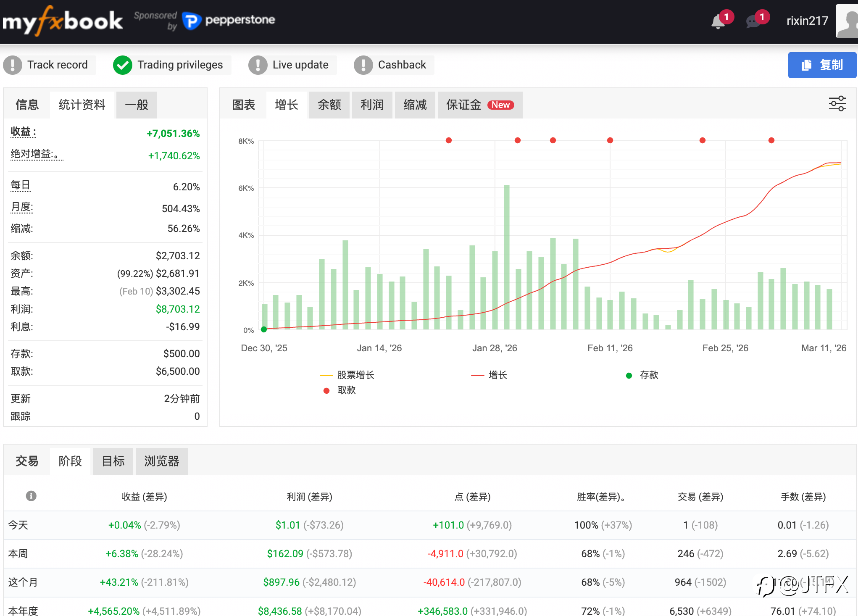
Task: Click the Cashback exclamation icon
Action: click(363, 65)
